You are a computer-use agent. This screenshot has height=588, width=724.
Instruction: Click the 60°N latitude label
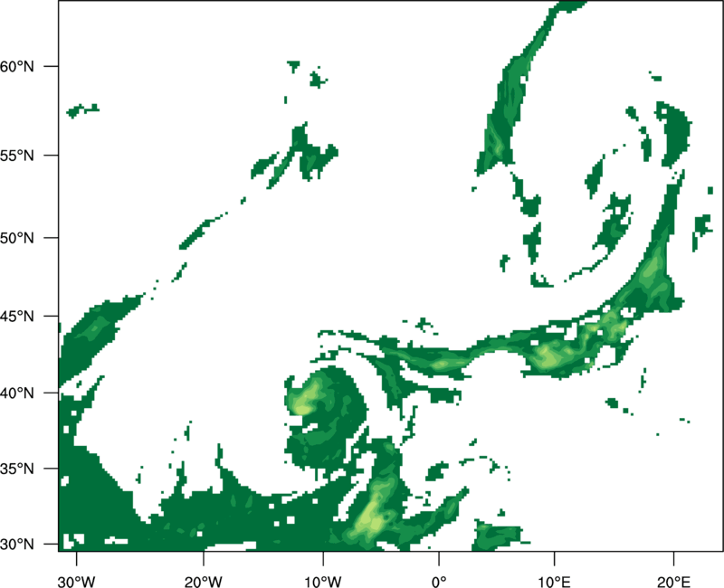(x=17, y=66)
